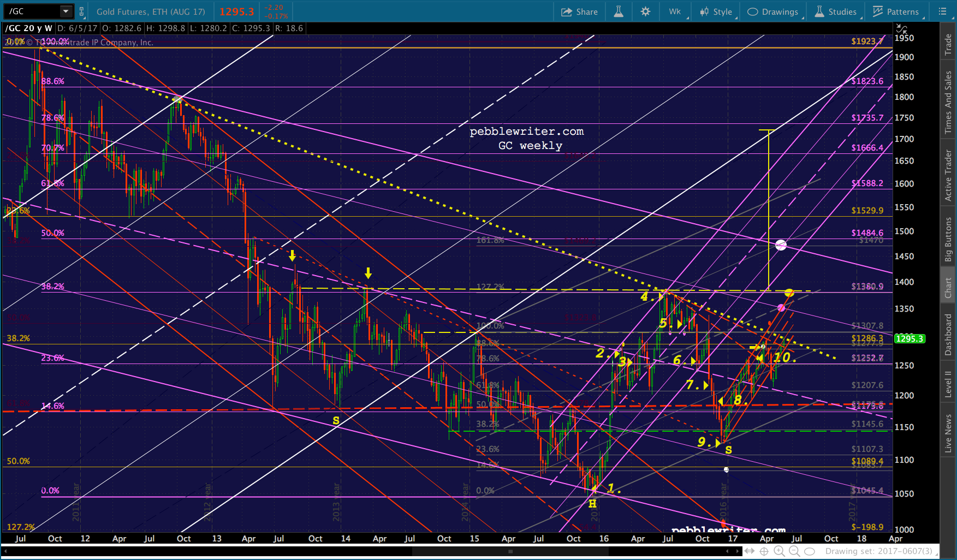Viewport: 957px width, 560px height.
Task: Open the Big Buttons sidebar tab
Action: tap(948, 240)
